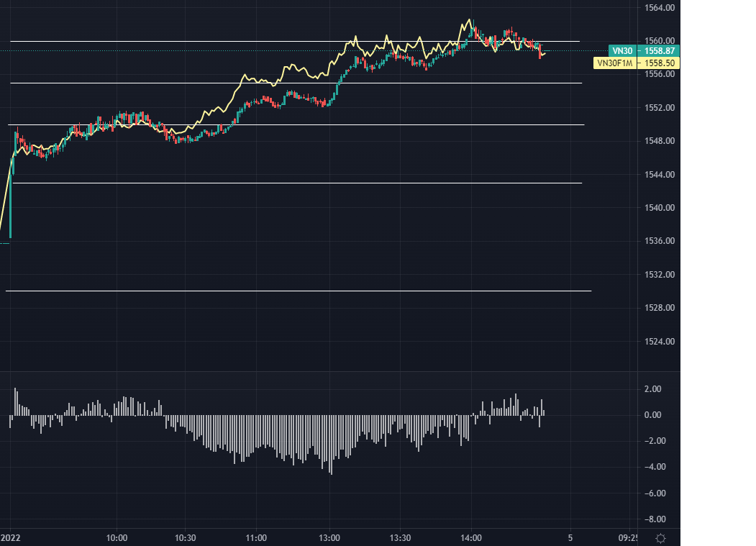This screenshot has width=756, height=546.
Task: Open chart settings gear icon
Action: tap(661, 538)
